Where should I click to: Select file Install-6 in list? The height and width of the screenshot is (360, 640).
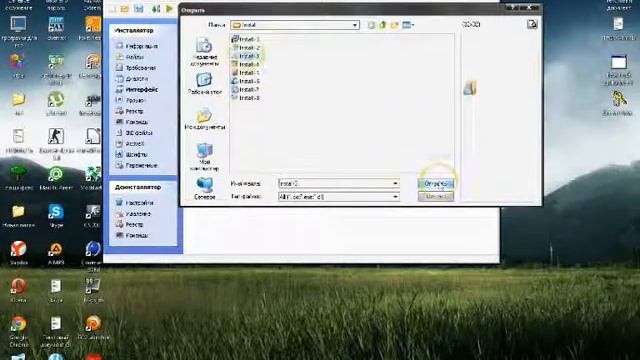point(245,81)
